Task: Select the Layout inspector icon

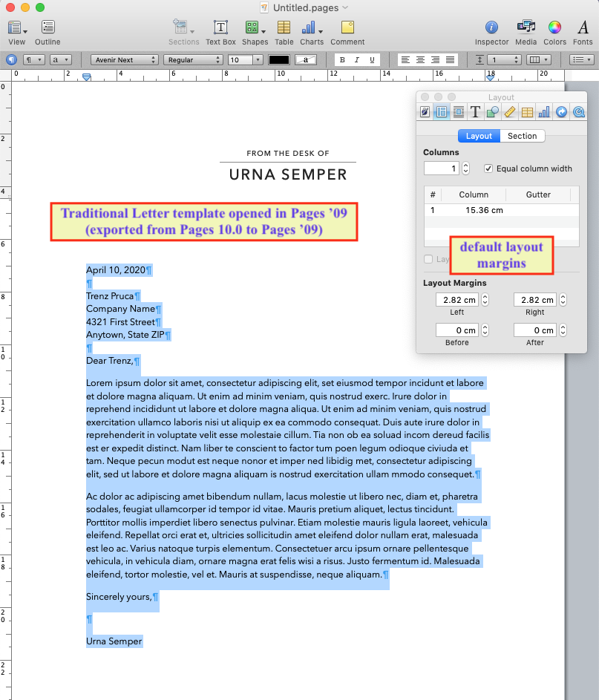Action: click(x=442, y=112)
